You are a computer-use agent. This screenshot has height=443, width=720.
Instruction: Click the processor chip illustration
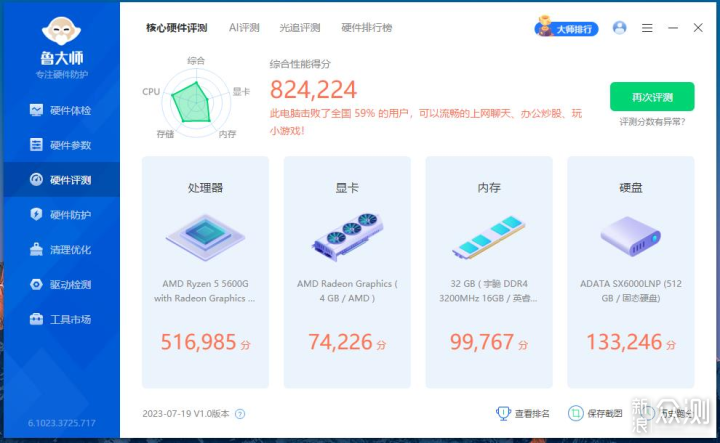click(x=205, y=237)
